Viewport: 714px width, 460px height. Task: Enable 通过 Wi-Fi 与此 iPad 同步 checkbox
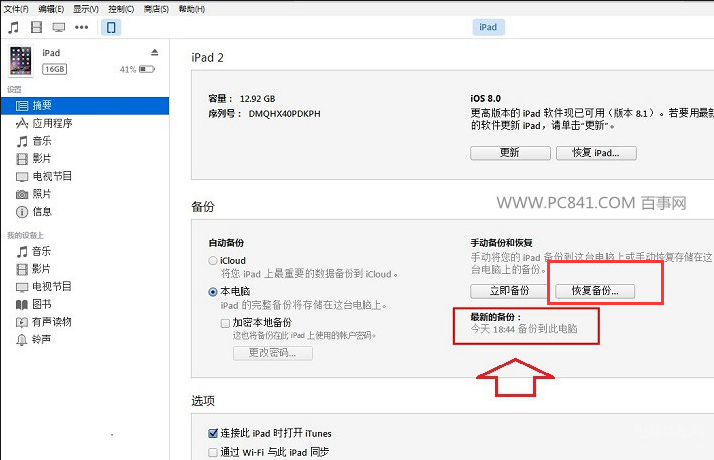[213, 452]
